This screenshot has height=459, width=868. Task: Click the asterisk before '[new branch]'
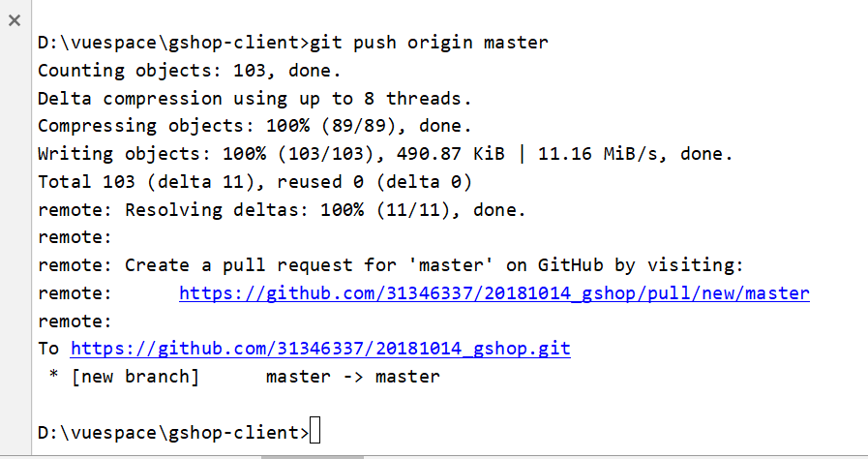53,375
